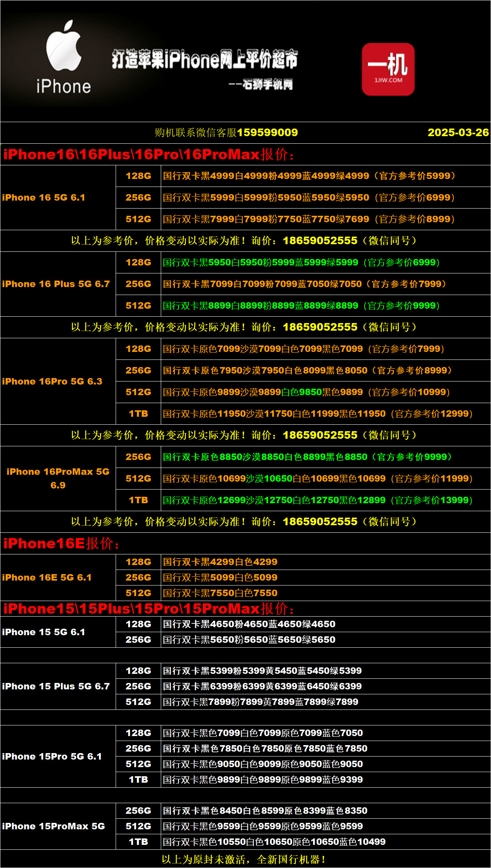Screen dimensions: 491x868
Task: Click the red 1JIW.COM logo
Action: click(x=388, y=69)
